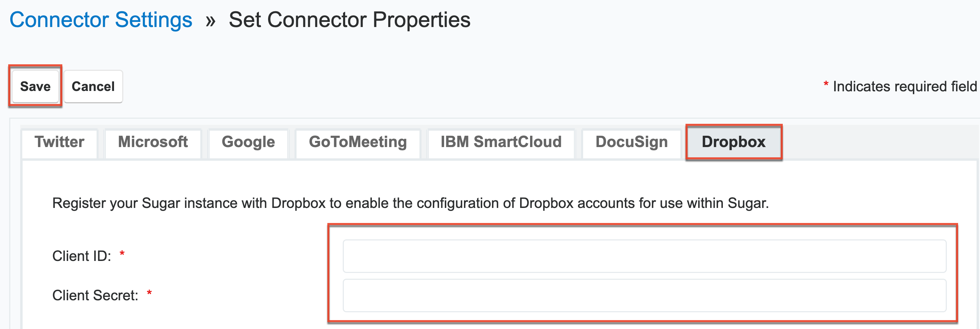980x329 pixels.
Task: Select the Dropbox tab
Action: [x=733, y=142]
